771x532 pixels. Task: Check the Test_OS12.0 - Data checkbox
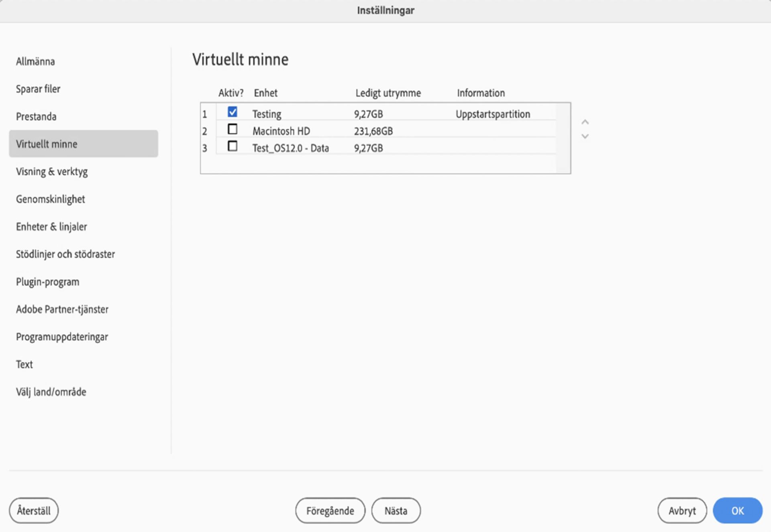pyautogui.click(x=232, y=146)
